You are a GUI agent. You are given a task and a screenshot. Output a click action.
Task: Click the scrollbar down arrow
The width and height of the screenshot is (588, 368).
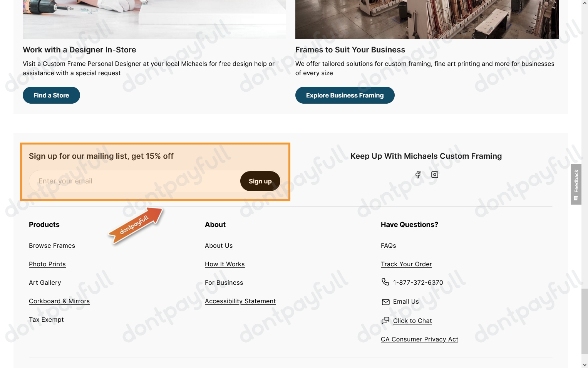585,365
